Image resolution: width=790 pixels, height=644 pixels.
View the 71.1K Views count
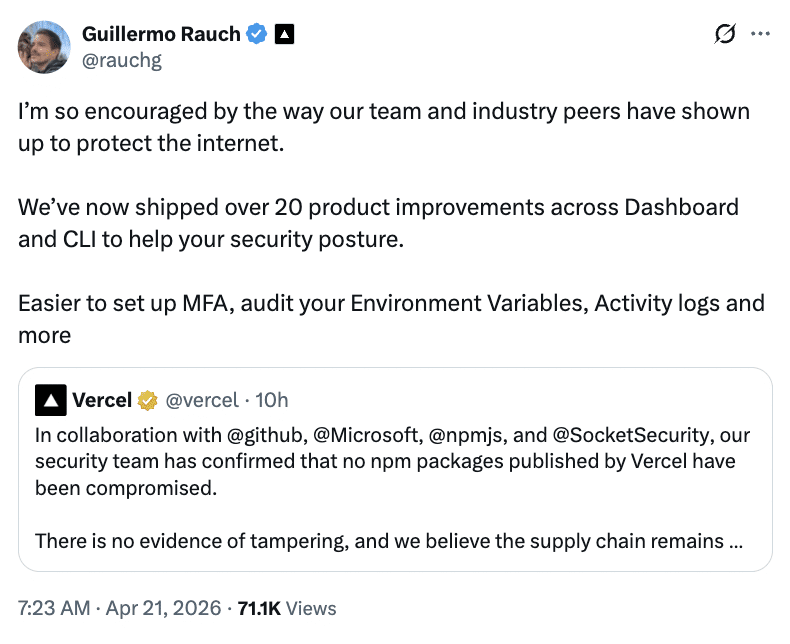[x=289, y=608]
